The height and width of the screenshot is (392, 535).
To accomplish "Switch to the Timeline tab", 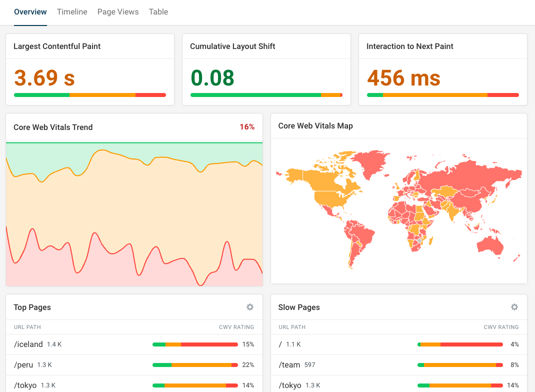I will 72,12.
